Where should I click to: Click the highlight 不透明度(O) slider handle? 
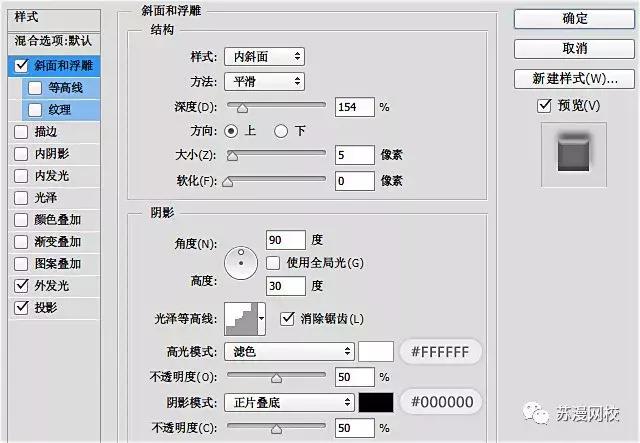coord(276,378)
